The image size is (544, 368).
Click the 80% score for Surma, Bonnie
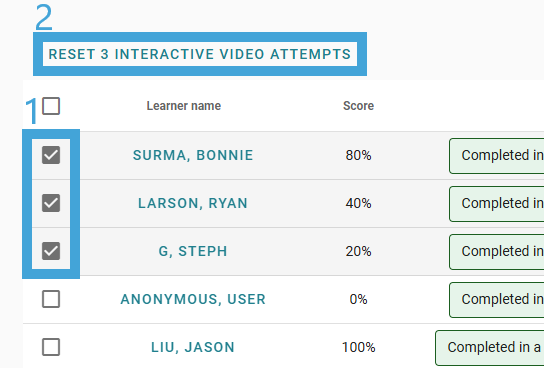[358, 155]
